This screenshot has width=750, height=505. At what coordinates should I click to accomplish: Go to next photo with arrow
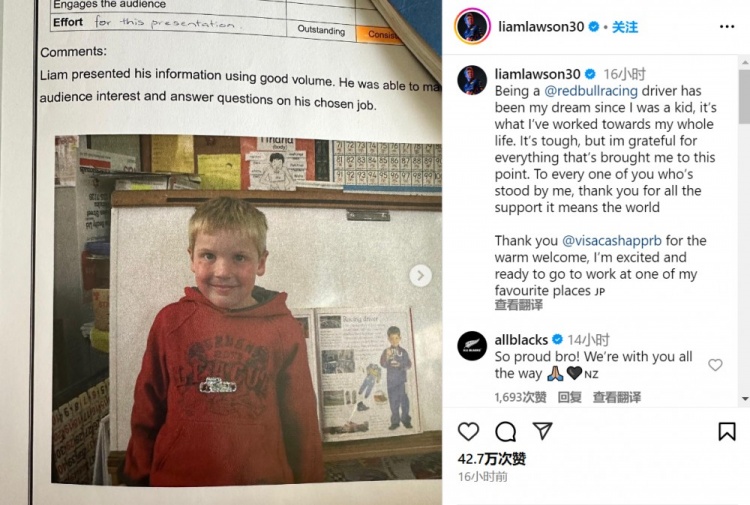420,275
